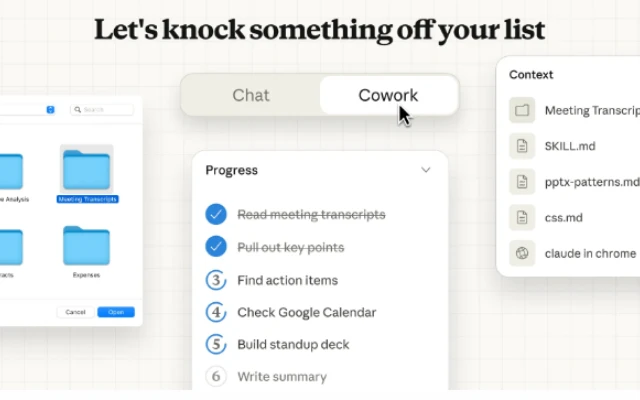The image size is (640, 400).
Task: Select the Expenses folder
Action: [87, 247]
